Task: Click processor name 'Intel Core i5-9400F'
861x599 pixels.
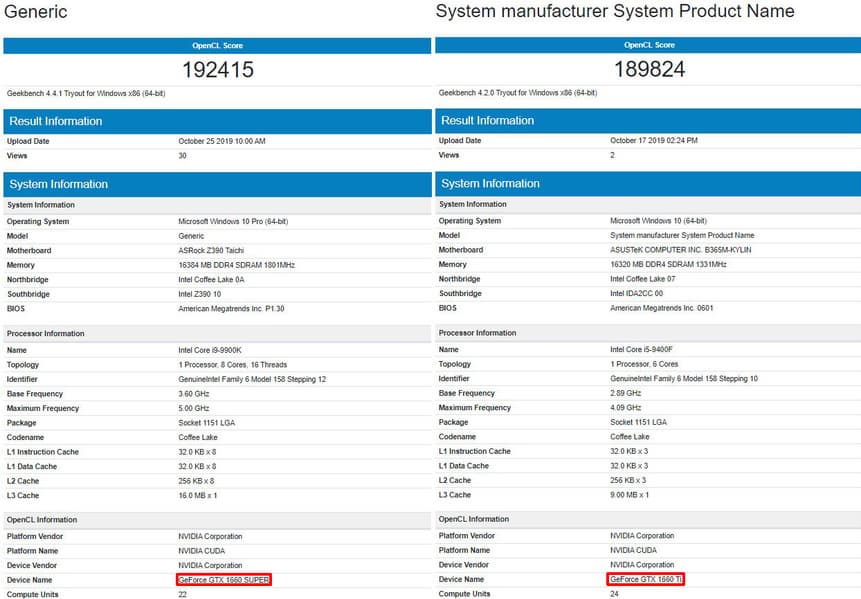Action: click(641, 350)
